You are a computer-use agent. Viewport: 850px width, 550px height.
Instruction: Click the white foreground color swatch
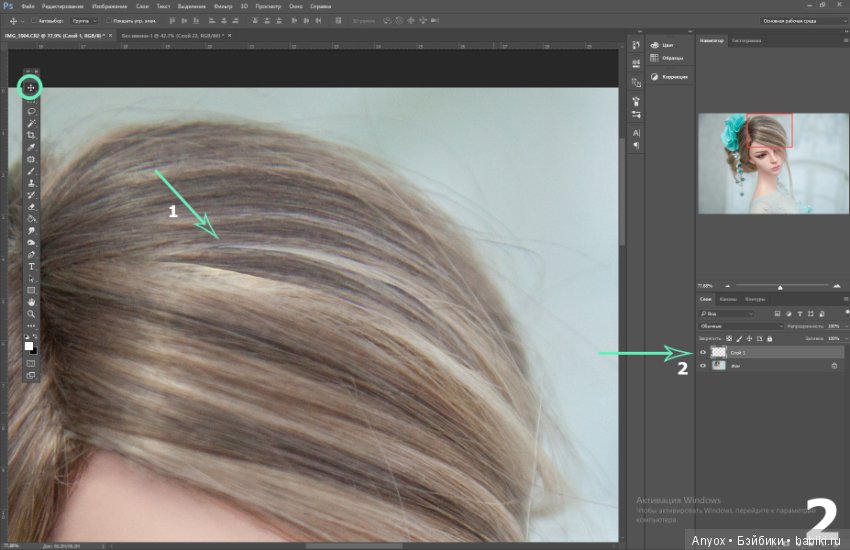pos(28,346)
